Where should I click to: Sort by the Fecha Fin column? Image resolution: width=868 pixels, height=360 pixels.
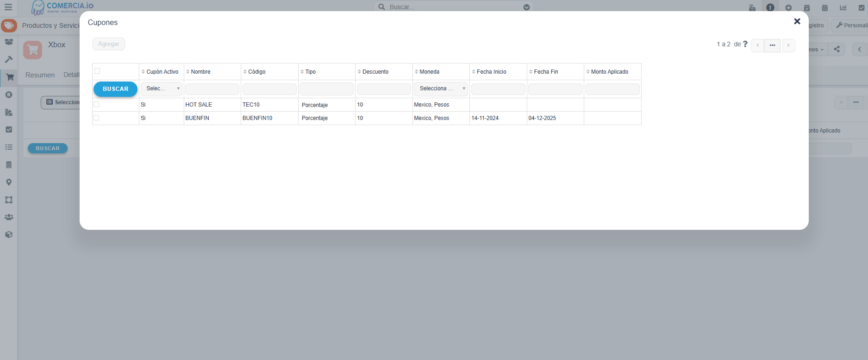pyautogui.click(x=546, y=72)
